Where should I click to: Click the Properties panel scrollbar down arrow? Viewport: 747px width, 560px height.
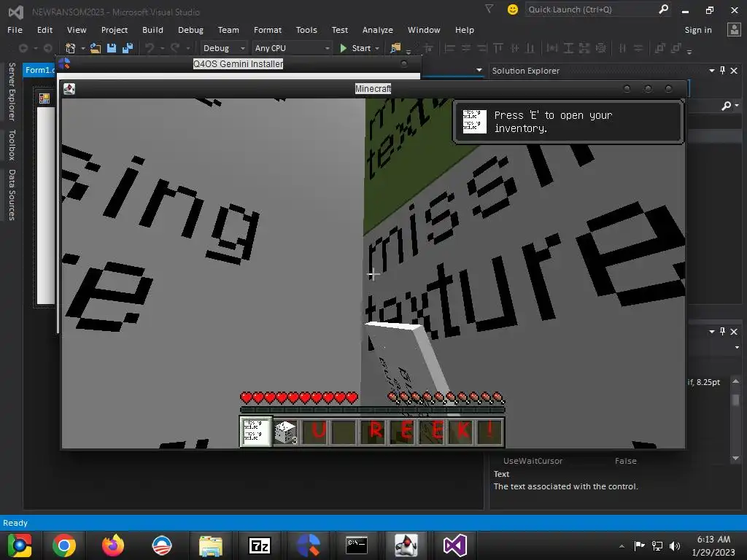coord(735,458)
